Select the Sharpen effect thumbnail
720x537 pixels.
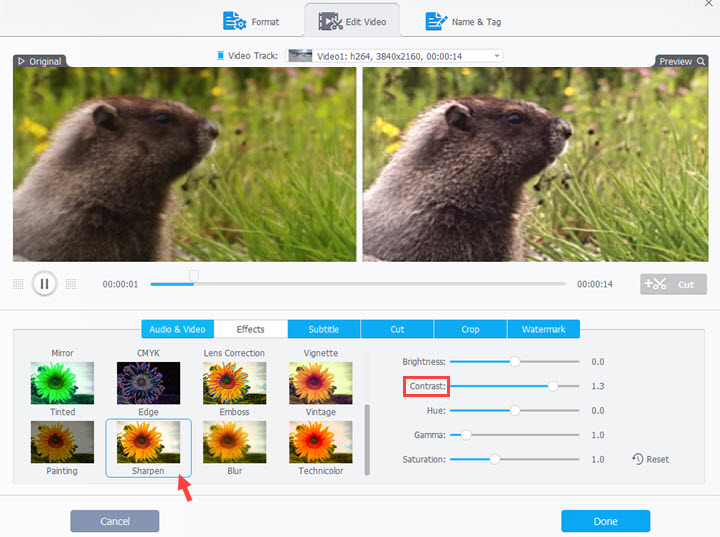tap(148, 442)
